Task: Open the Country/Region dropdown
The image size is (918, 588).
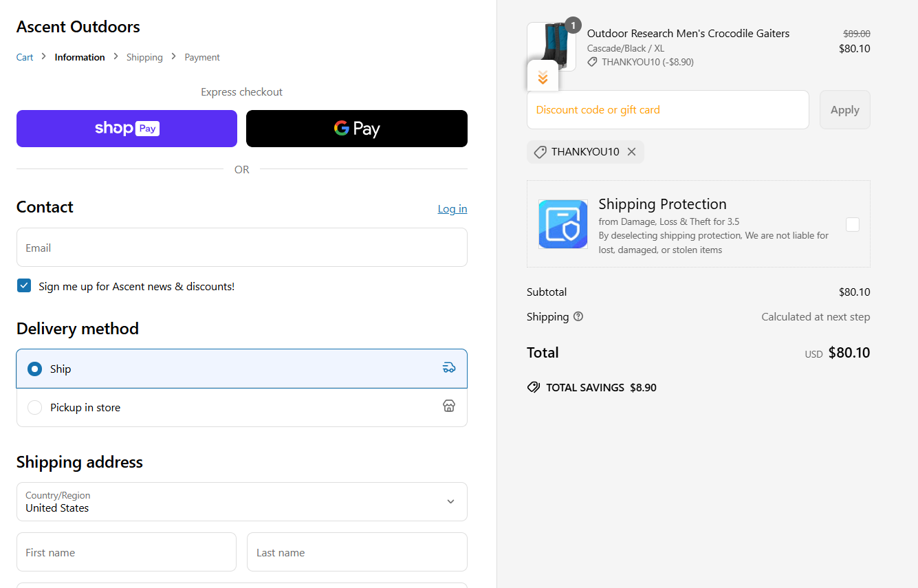Action: (241, 501)
